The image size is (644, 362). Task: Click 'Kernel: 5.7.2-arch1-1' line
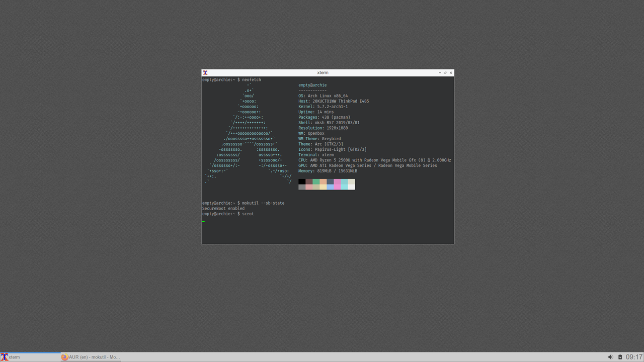click(323, 107)
